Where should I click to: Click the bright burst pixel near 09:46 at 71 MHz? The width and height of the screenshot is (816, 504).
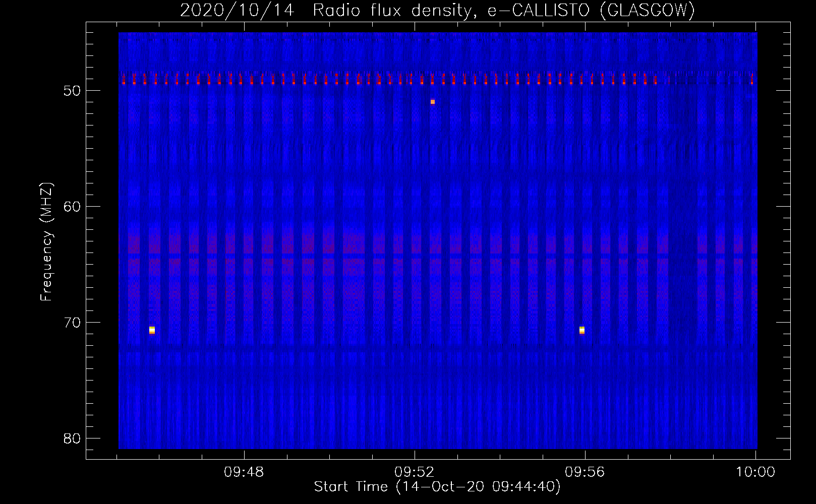[x=152, y=330]
